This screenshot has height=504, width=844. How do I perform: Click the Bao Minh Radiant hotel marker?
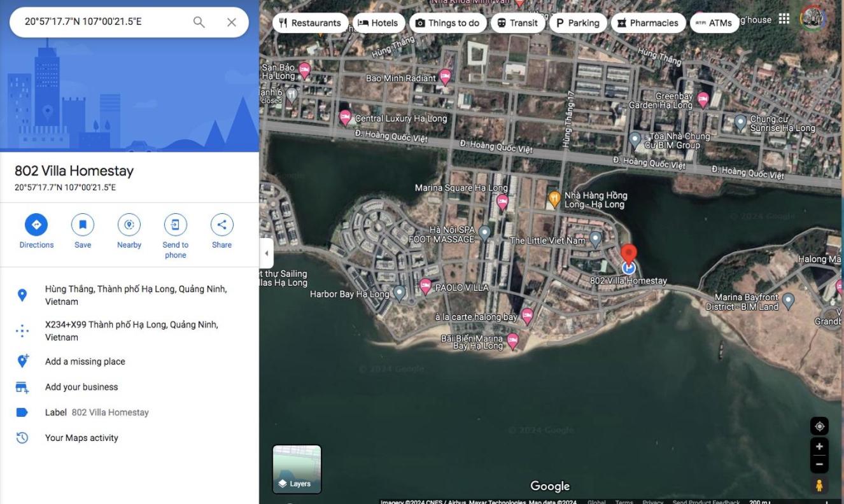pos(446,78)
